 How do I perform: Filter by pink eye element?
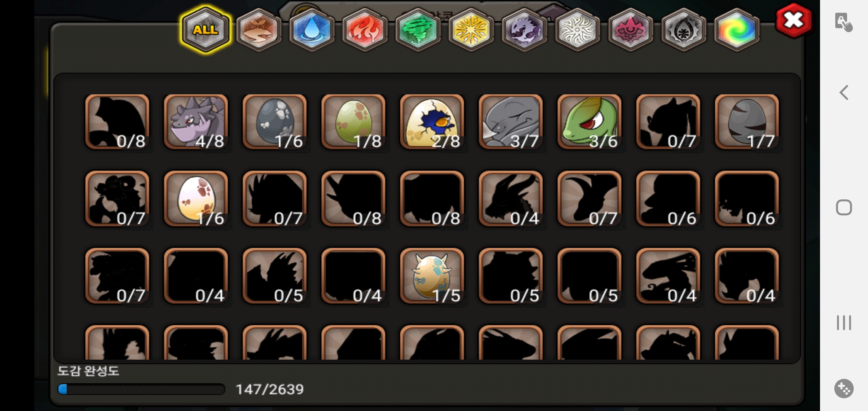click(630, 30)
